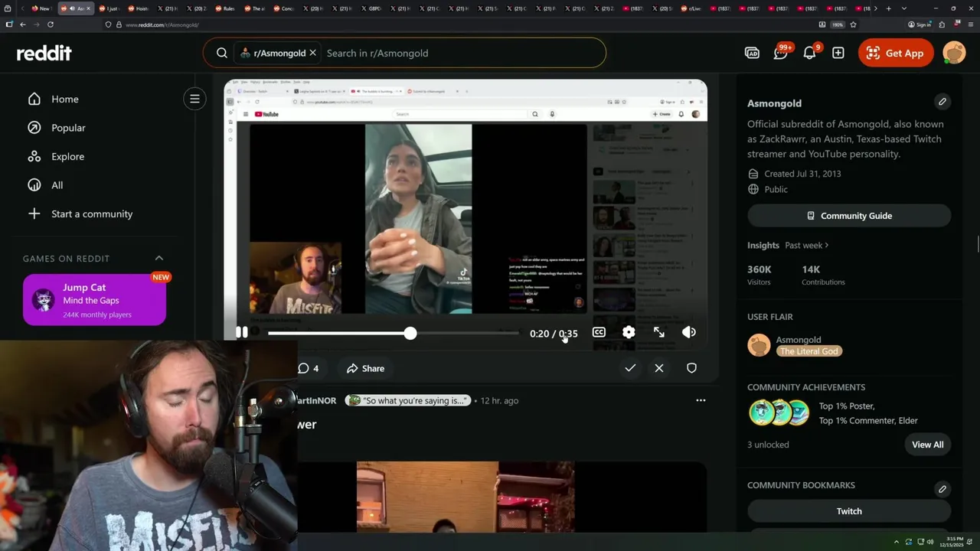The width and height of the screenshot is (980, 551).
Task: Click the Get App button
Action: (x=896, y=53)
